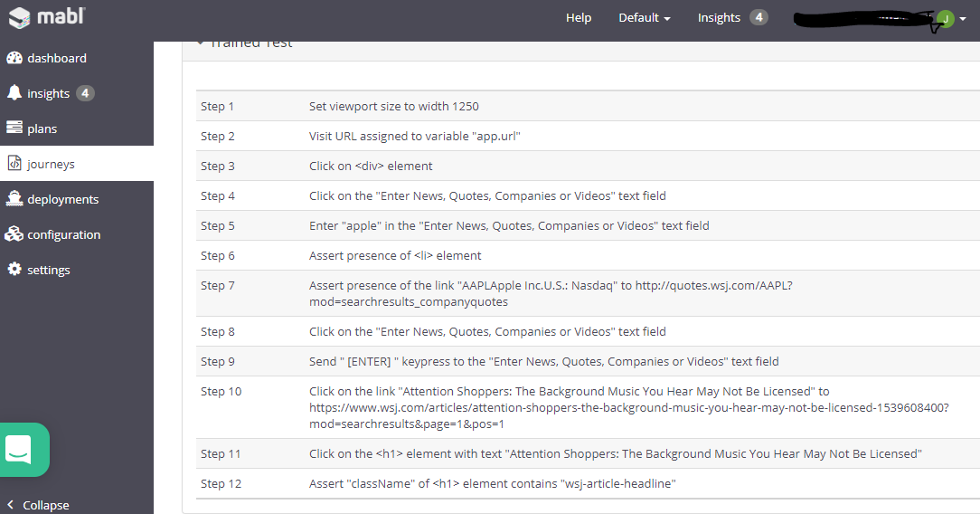Click the mabl wordmark
The width and height of the screenshot is (980, 514).
(x=61, y=15)
